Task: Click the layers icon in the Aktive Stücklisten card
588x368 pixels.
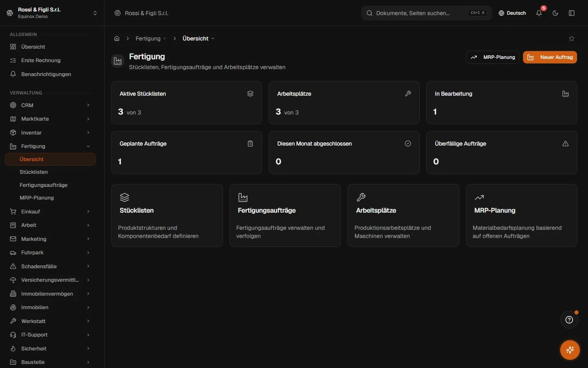Action: coord(250,94)
